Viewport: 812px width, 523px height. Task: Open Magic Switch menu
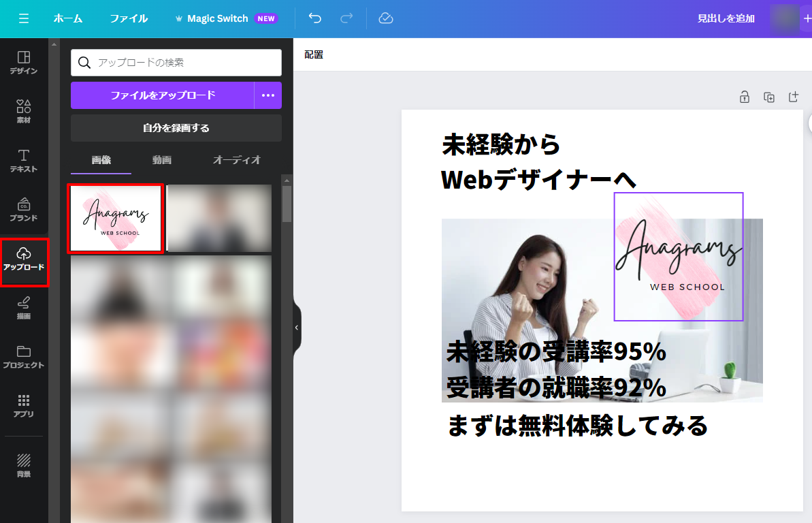point(218,19)
